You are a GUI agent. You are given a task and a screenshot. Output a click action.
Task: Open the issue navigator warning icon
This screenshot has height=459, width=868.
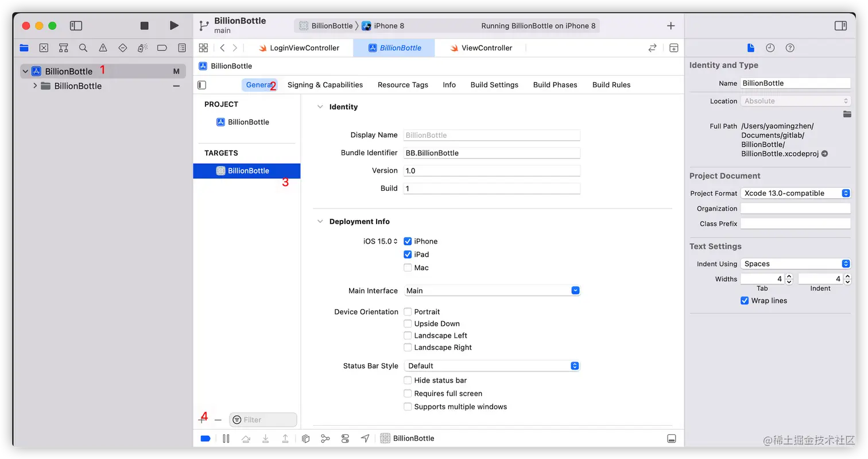point(103,48)
